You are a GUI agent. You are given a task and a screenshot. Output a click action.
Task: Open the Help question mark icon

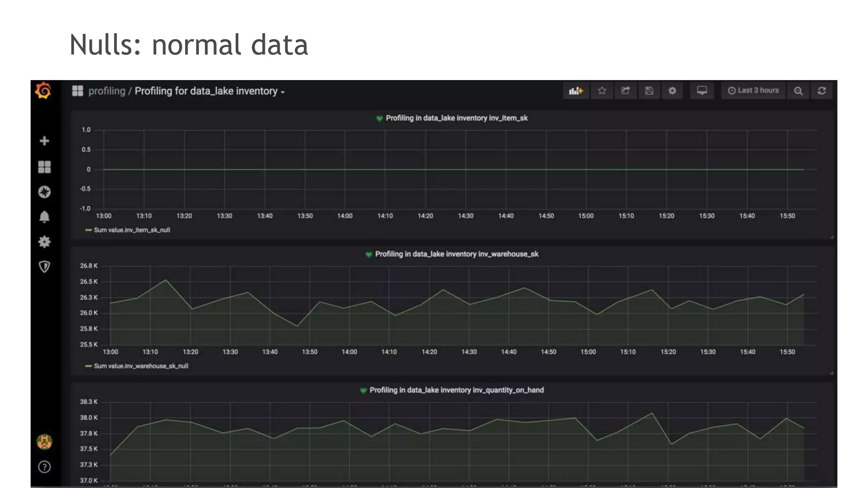(44, 467)
